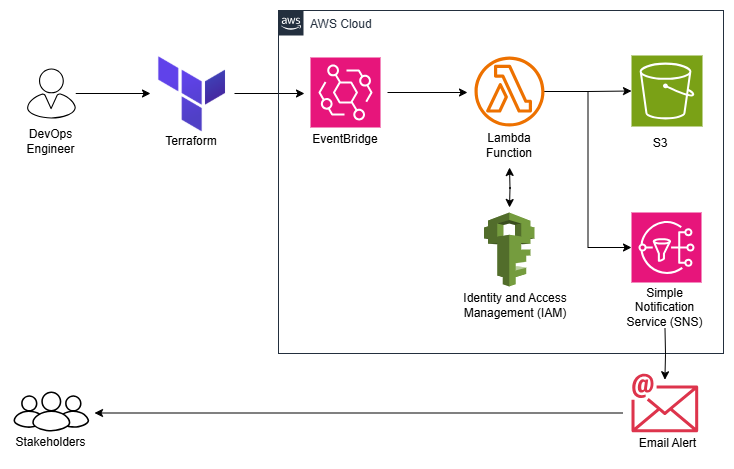Click the "DevOps Engineer" label text

tap(51, 141)
